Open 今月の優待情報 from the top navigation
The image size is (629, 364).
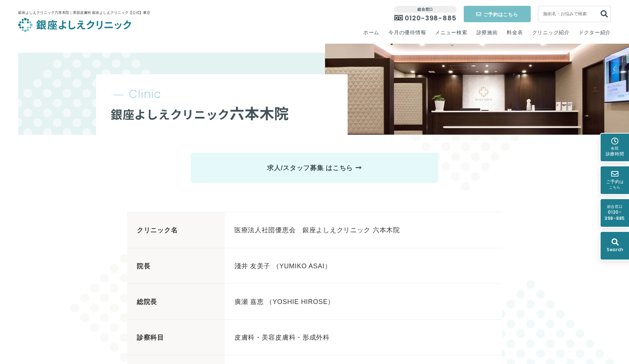pyautogui.click(x=407, y=32)
